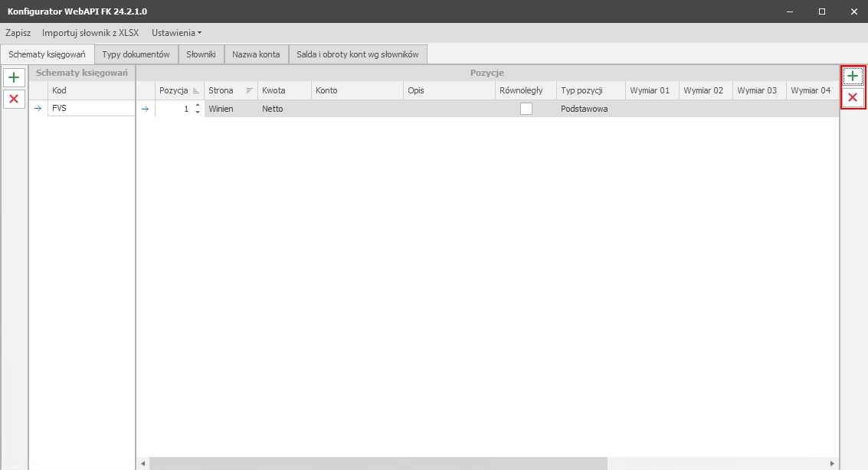868x470 pixels.
Task: Open the Ustawienia dropdown menu
Action: click(x=176, y=33)
